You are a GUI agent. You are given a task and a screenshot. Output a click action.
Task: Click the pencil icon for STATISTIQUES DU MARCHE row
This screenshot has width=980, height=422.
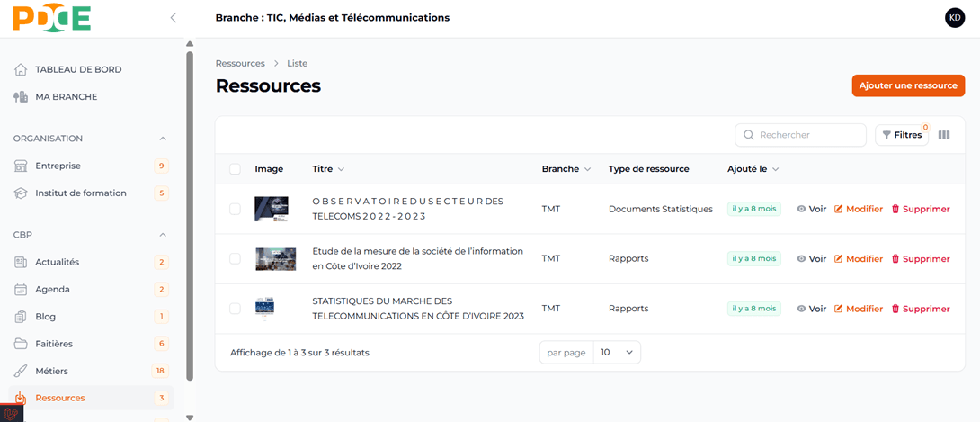[x=839, y=309]
